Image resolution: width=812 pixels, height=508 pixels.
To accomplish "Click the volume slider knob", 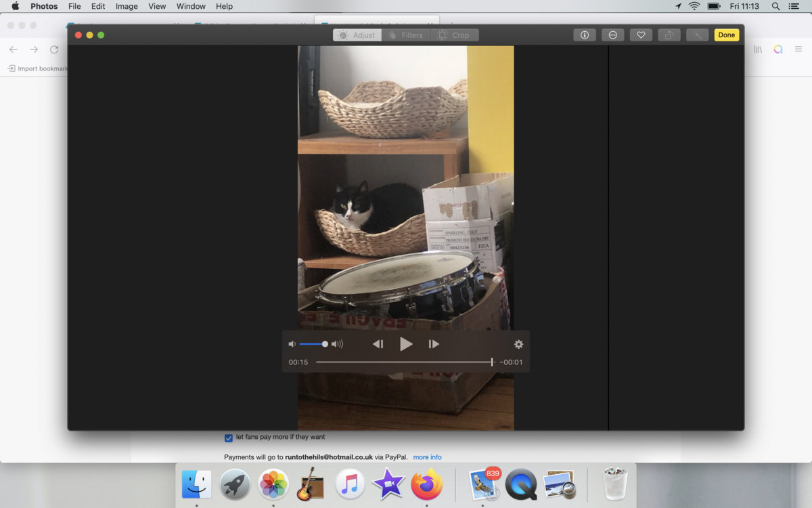I will 325,344.
